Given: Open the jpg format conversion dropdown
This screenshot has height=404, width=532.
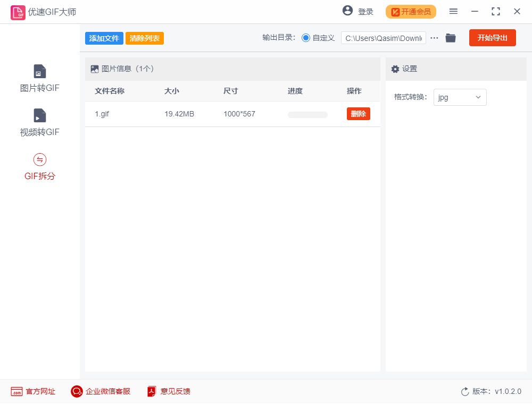Looking at the screenshot, I should [x=460, y=97].
